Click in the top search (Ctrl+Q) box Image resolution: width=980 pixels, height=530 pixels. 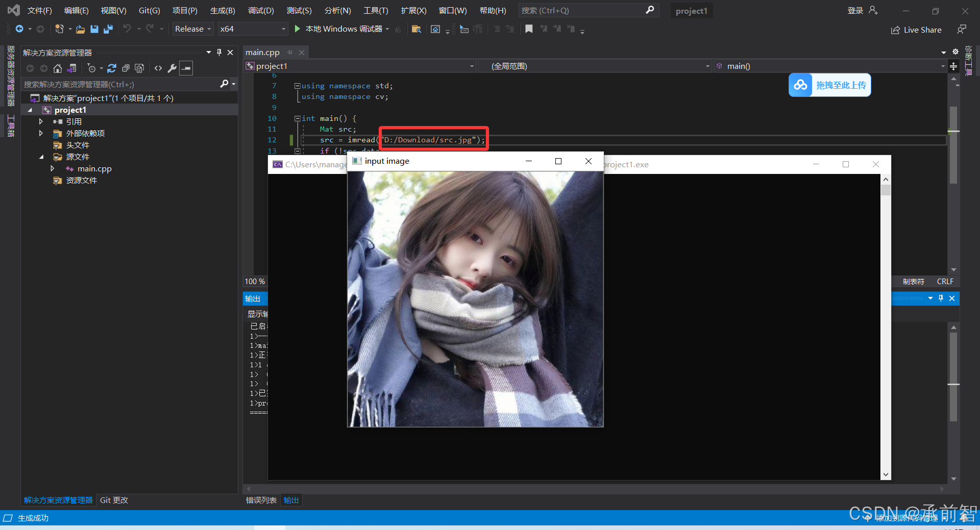pyautogui.click(x=589, y=10)
